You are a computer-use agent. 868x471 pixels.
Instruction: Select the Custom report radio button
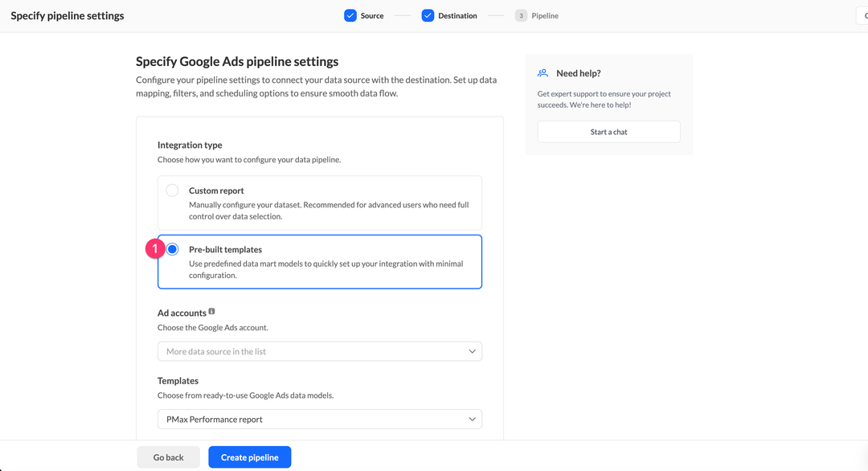point(172,190)
